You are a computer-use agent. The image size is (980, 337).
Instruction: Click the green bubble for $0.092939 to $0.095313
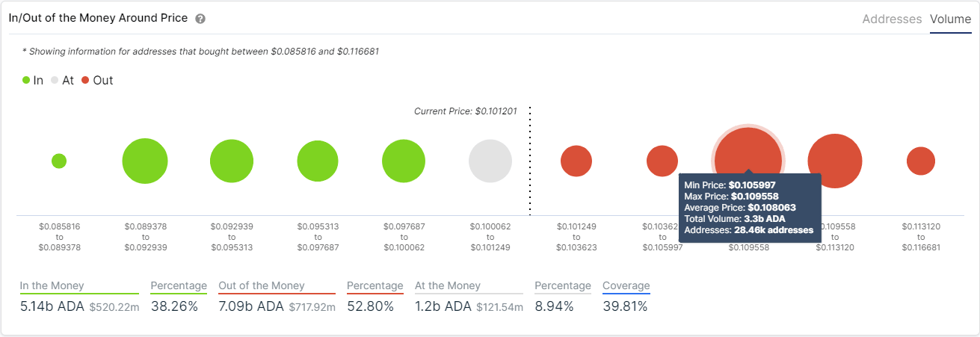click(x=232, y=161)
